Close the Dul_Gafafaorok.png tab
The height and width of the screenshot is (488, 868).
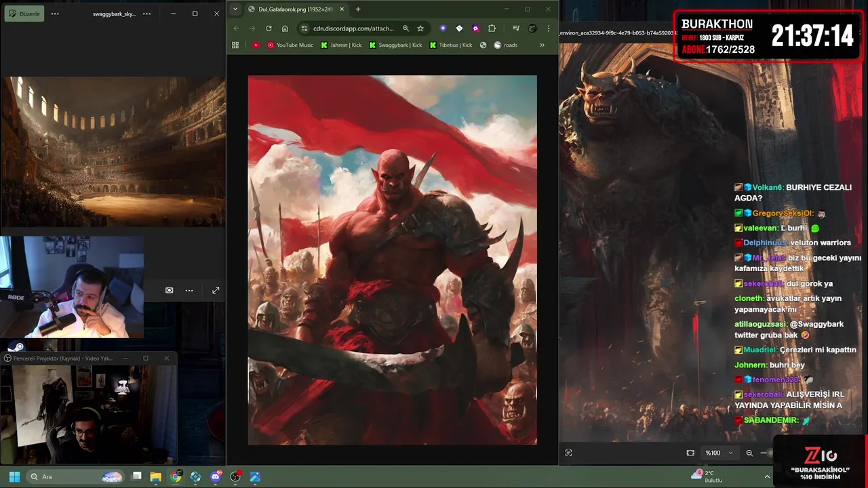[x=342, y=9]
